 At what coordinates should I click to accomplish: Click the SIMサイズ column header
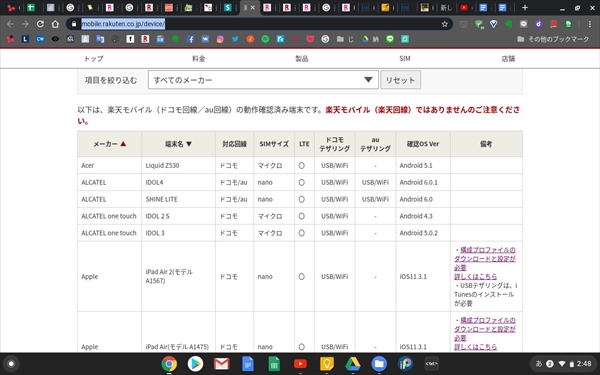[x=274, y=144]
